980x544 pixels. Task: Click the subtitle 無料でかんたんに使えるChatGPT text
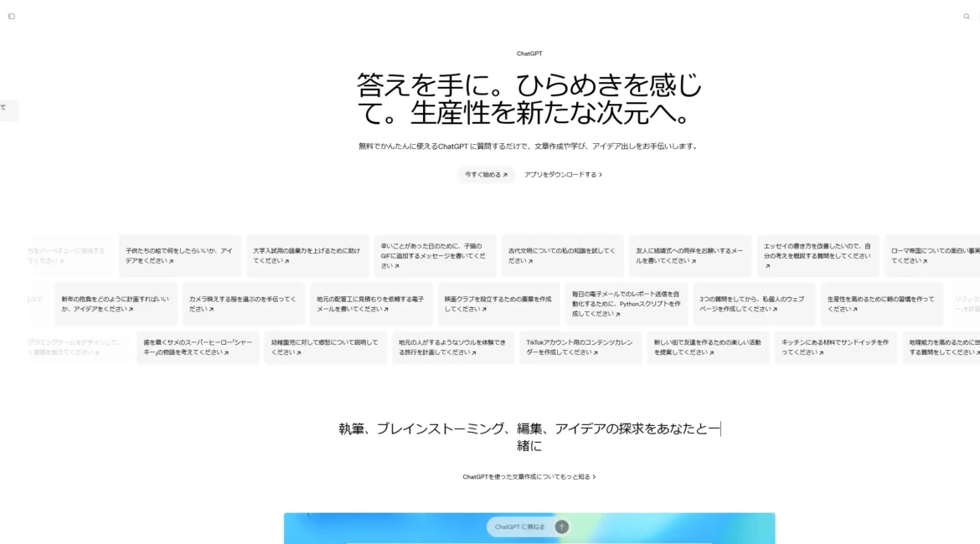(529, 146)
